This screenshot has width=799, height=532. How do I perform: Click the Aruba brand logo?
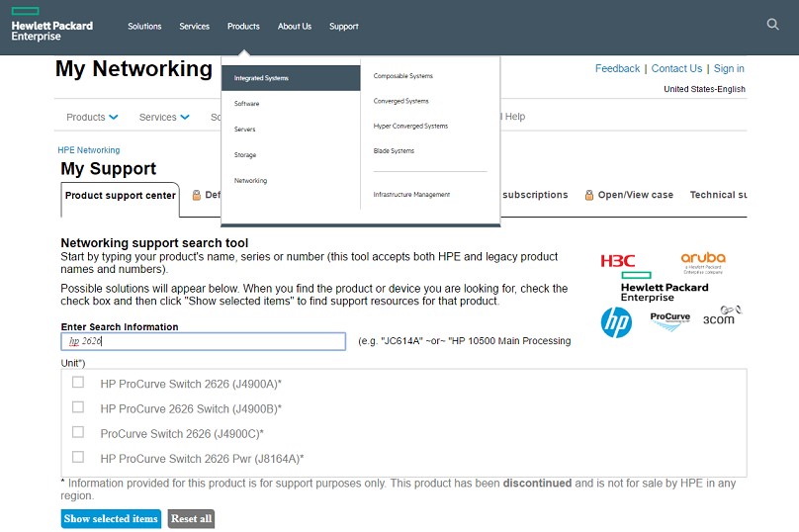click(x=703, y=262)
